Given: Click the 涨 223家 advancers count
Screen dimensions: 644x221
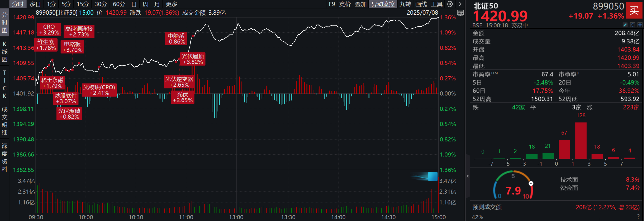Looking at the screenshot, I should [613, 107].
